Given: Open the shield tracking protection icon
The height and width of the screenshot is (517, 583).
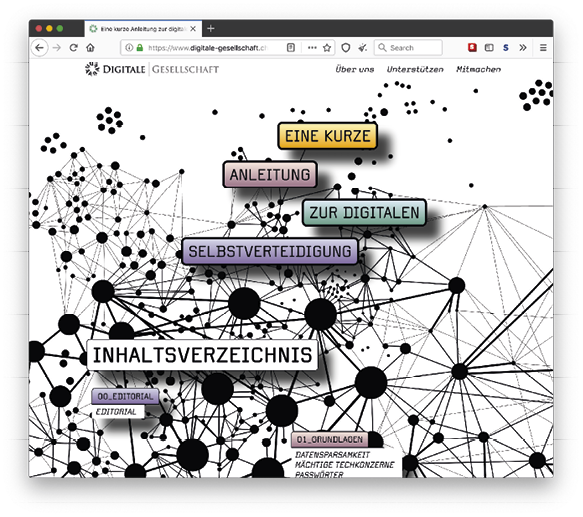Looking at the screenshot, I should pos(346,48).
